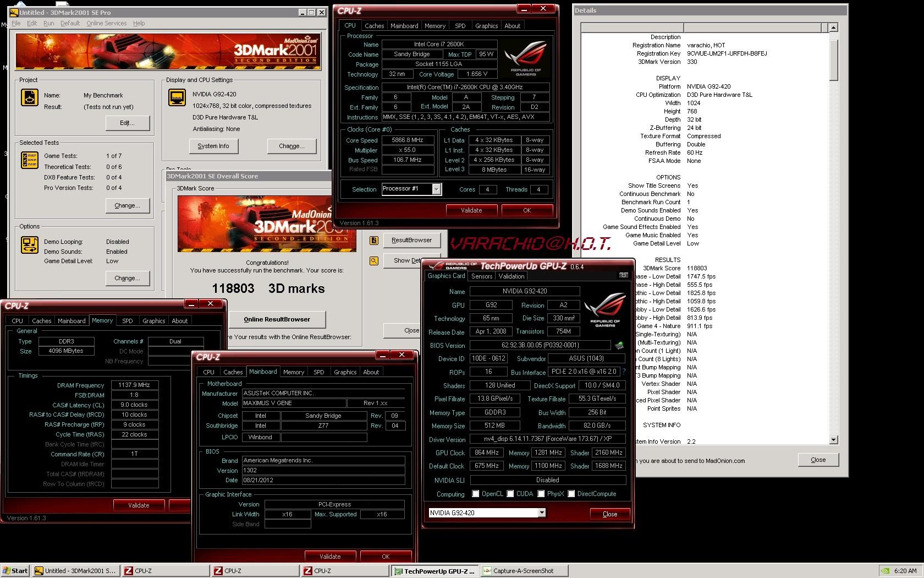
Task: Click GPU-Z screenshot camera icon
Action: click(623, 275)
